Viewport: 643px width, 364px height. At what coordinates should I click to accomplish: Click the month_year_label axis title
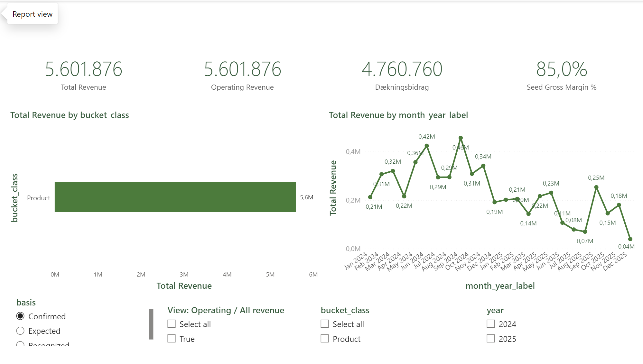500,286
